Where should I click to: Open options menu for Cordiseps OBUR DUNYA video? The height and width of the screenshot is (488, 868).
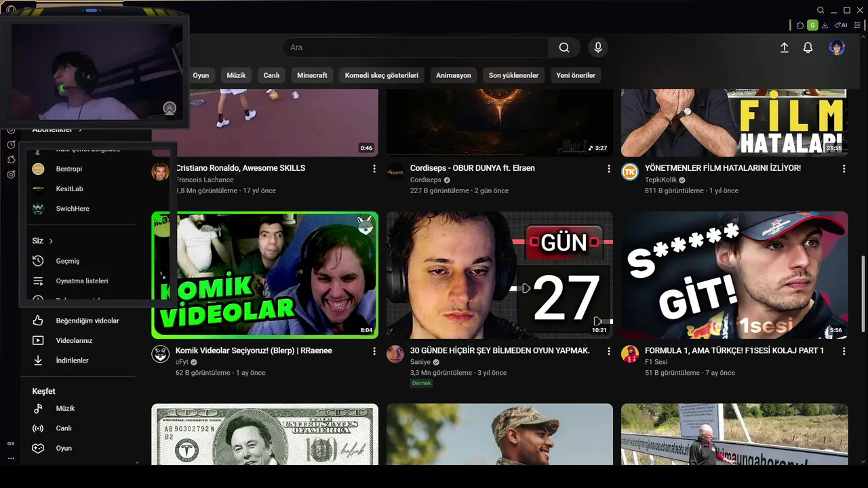tap(609, 169)
